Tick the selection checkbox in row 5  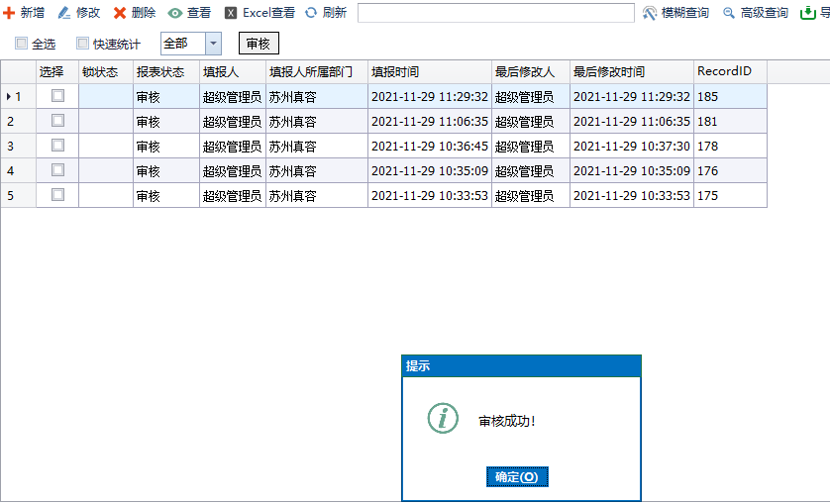click(57, 195)
